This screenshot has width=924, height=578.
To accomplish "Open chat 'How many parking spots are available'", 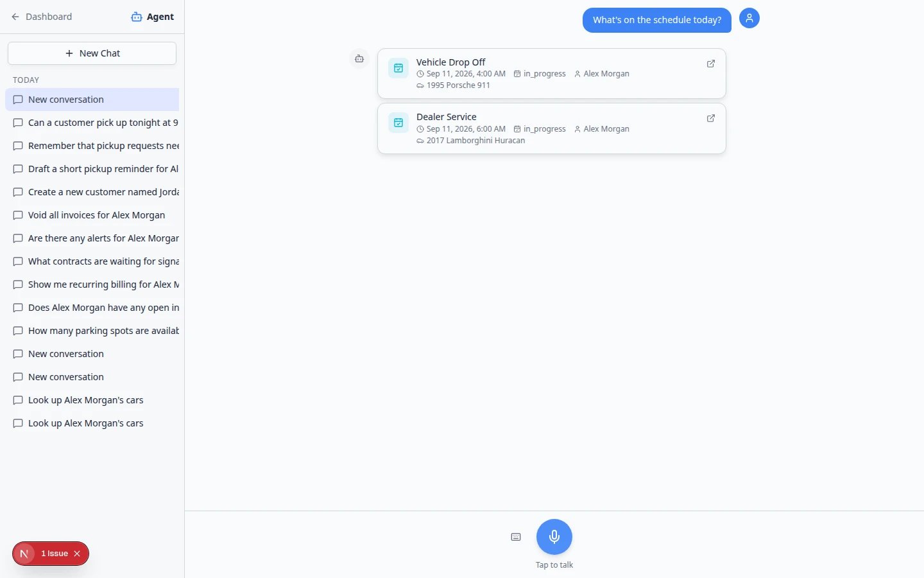I will pyautogui.click(x=92, y=331).
